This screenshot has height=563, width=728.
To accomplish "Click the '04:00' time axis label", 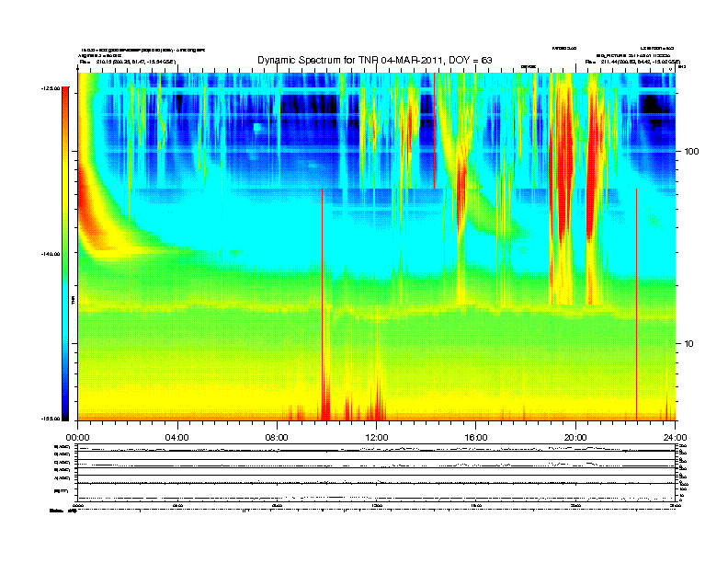I will point(177,437).
